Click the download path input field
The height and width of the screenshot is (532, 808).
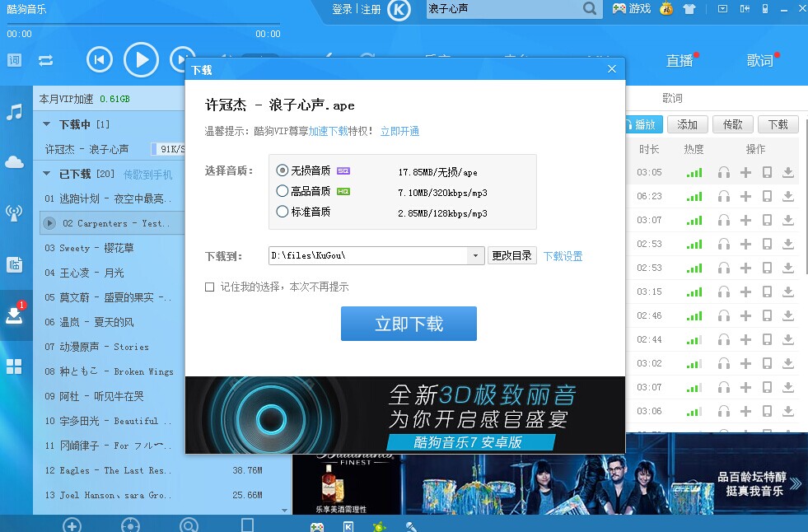click(x=368, y=256)
